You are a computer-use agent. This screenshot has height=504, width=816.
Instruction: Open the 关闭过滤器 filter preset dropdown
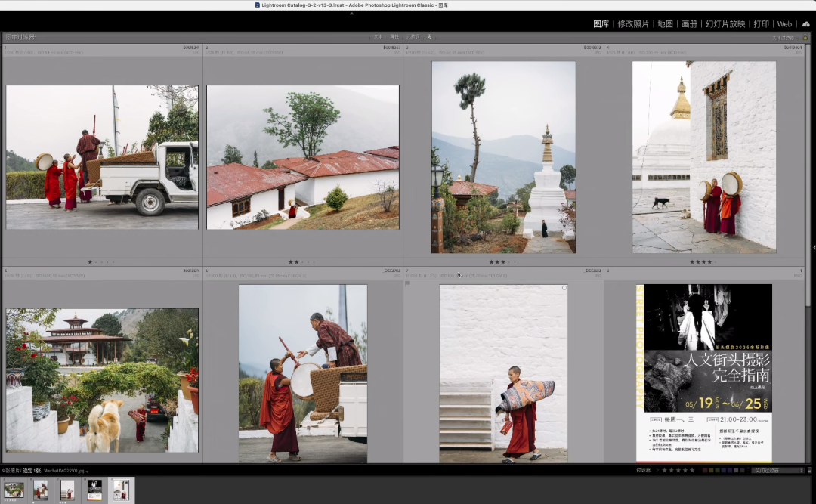[x=778, y=470]
